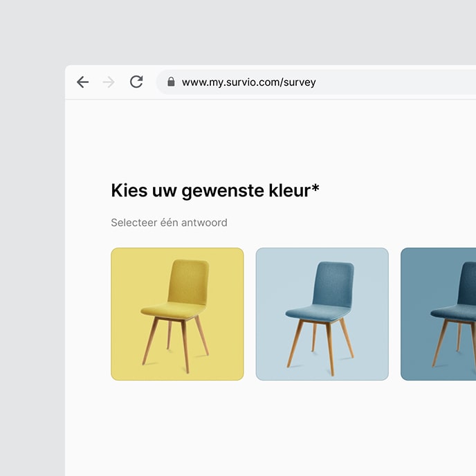Select the yellow chair option
Image resolution: width=476 pixels, height=476 pixels.
tap(177, 313)
